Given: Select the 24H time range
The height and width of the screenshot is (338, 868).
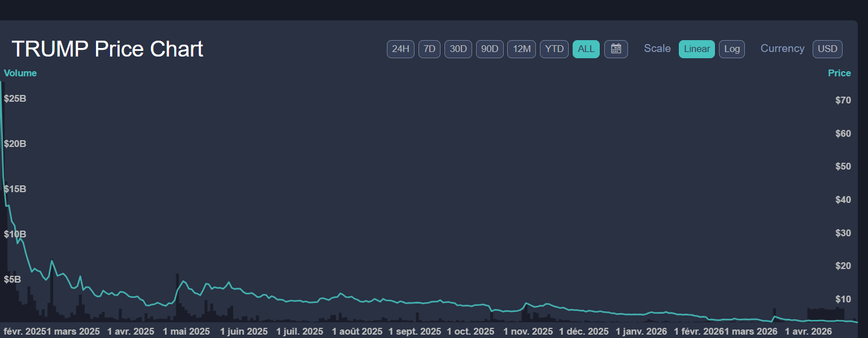Looking at the screenshot, I should coord(400,49).
